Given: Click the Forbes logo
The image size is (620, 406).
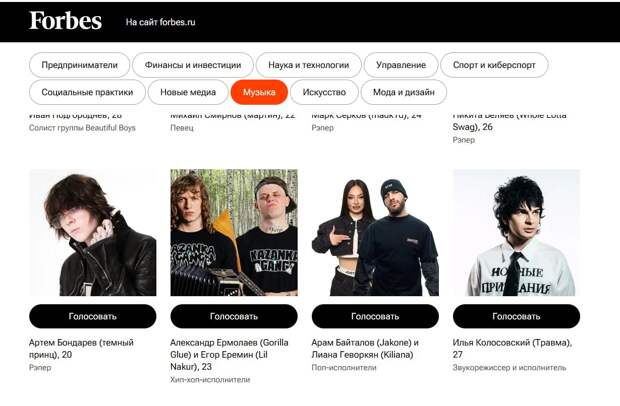Looking at the screenshot, I should 65,21.
